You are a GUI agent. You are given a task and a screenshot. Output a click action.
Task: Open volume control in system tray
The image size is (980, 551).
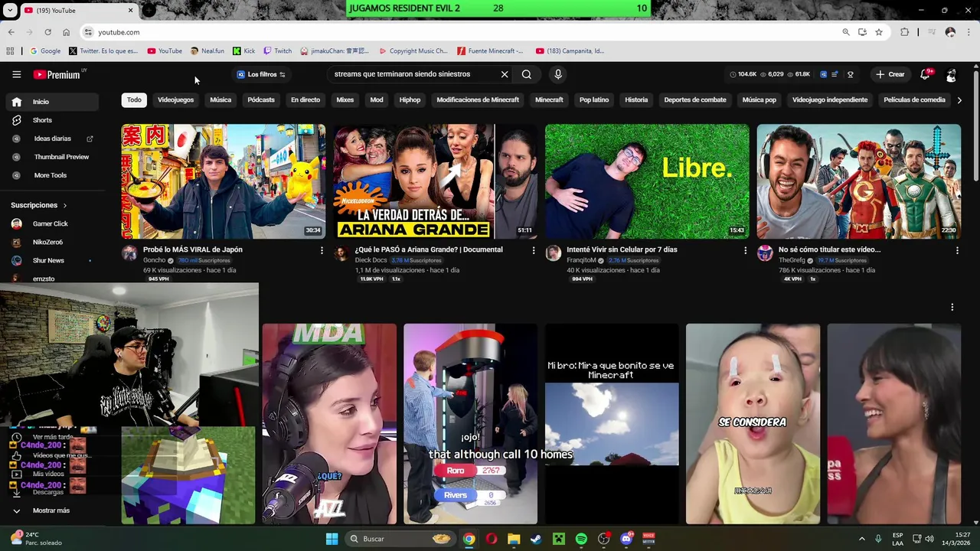click(x=930, y=539)
